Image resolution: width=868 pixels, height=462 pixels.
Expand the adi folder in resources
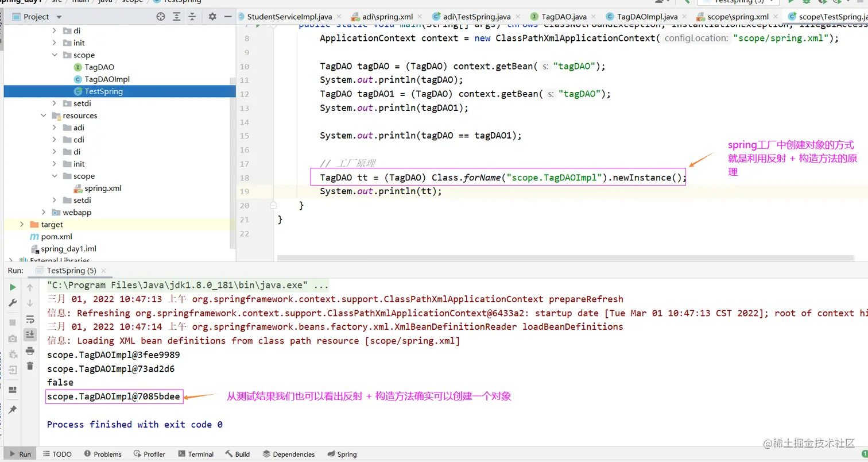55,128
